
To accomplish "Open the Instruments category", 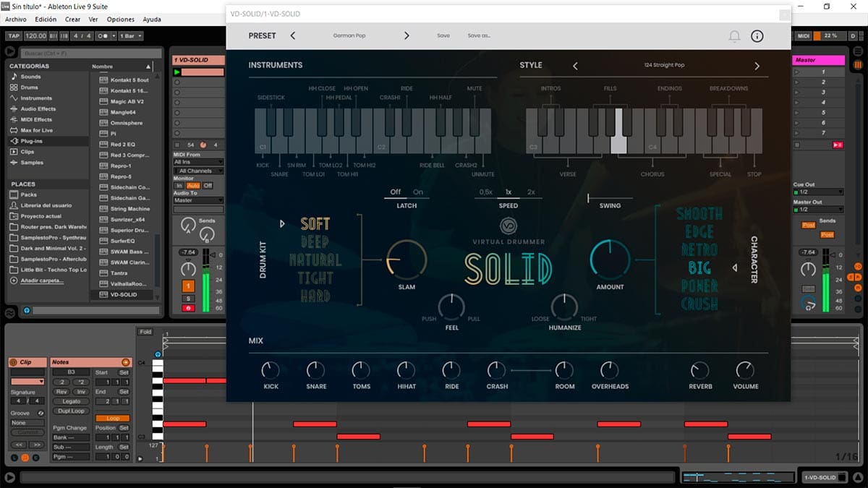I will coord(36,98).
